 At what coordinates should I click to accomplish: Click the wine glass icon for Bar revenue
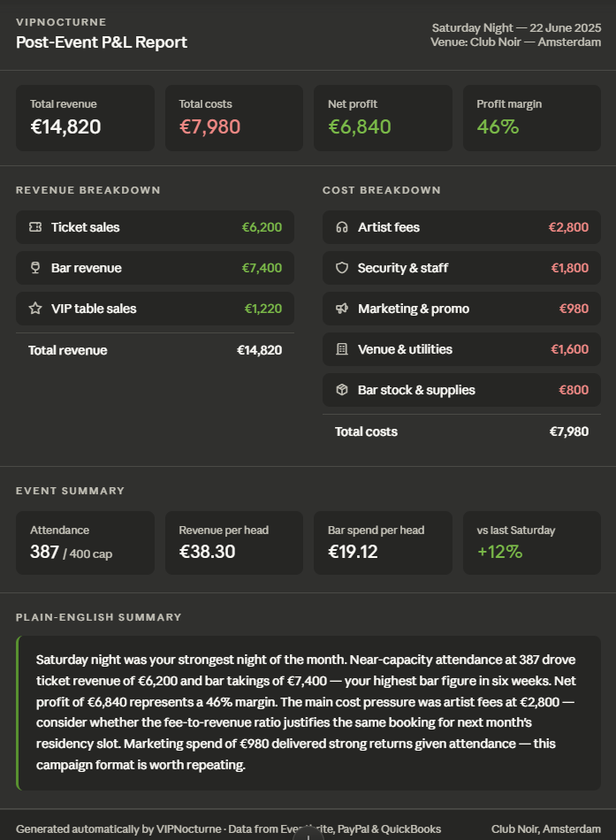coord(35,268)
